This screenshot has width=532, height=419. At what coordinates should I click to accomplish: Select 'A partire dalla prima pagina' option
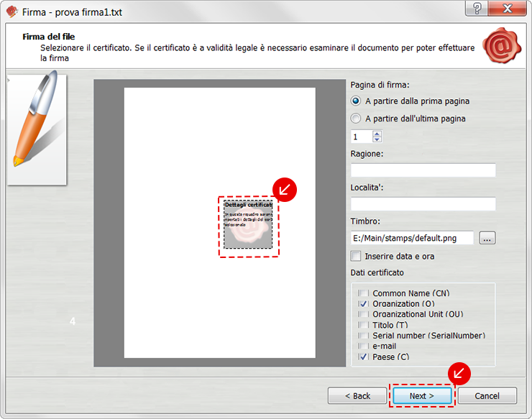(356, 101)
